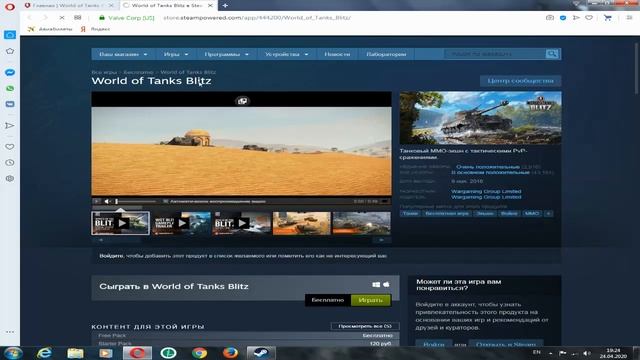Open File Explorer folder on the taskbar
The image size is (640, 360).
pyautogui.click(x=75, y=353)
